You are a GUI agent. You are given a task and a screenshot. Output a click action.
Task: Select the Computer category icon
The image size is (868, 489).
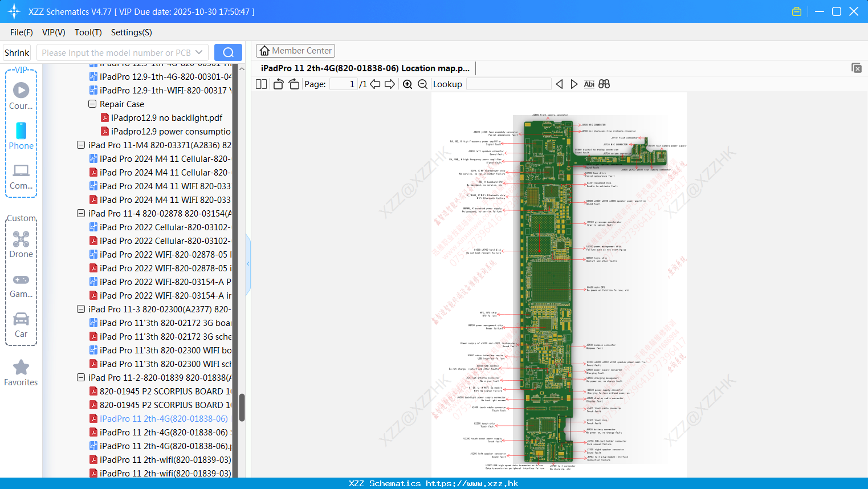tap(21, 176)
